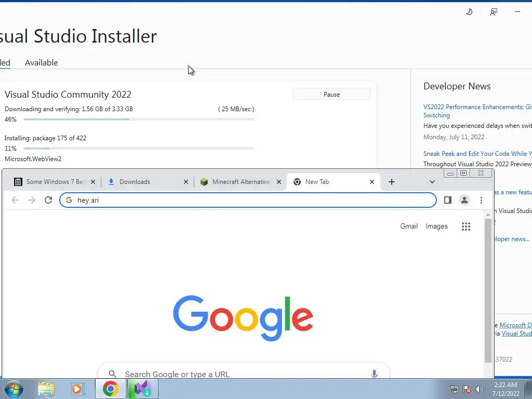Viewport: 532px width, 399px height.
Task: Toggle dark theme moon icon in Installer
Action: pyautogui.click(x=469, y=12)
